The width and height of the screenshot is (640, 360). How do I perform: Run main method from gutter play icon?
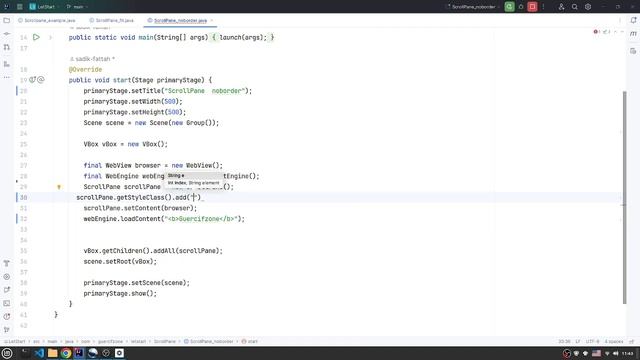tap(36, 37)
